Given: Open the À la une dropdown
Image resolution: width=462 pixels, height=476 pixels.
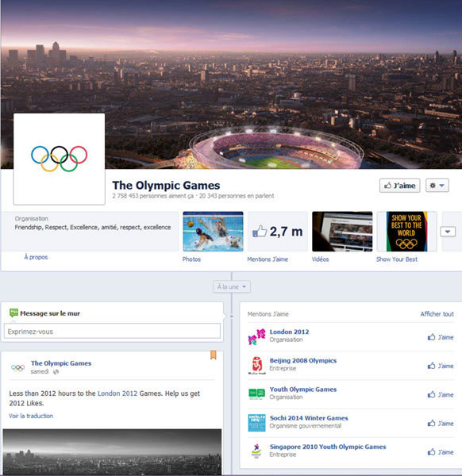Looking at the screenshot, I should [x=232, y=286].
